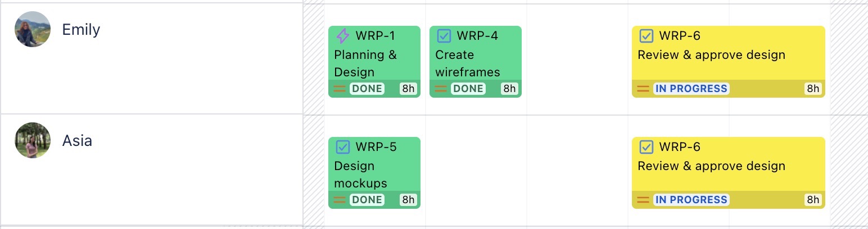Open IN PROGRESS status on Asia's WRP-6
Image resolution: width=868 pixels, height=229 pixels.
click(691, 200)
